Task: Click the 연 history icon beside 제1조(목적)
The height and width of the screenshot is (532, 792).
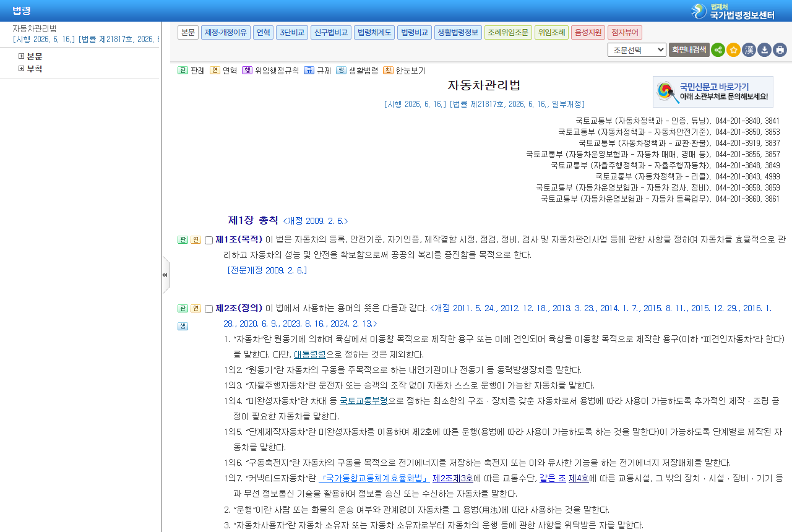Action: click(196, 240)
